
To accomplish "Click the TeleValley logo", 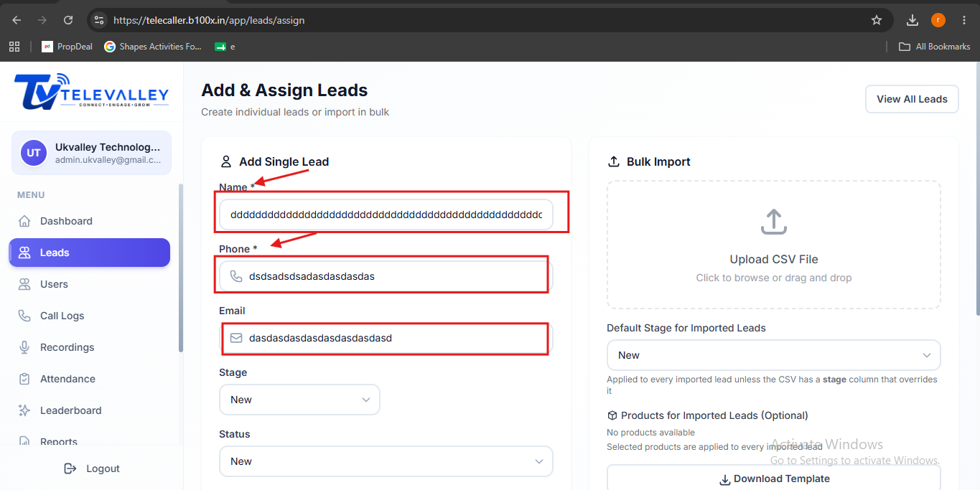I will [91, 92].
